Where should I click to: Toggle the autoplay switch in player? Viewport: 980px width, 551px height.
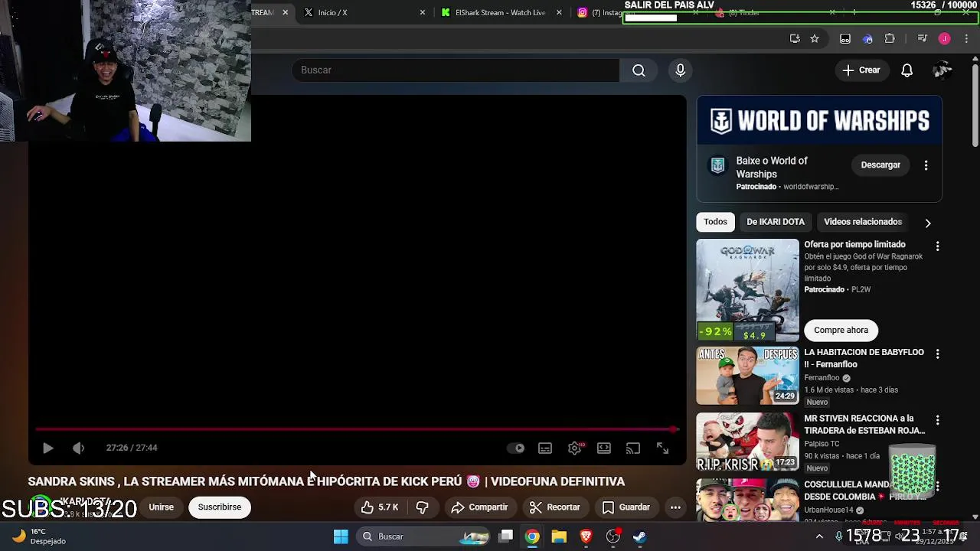point(517,448)
